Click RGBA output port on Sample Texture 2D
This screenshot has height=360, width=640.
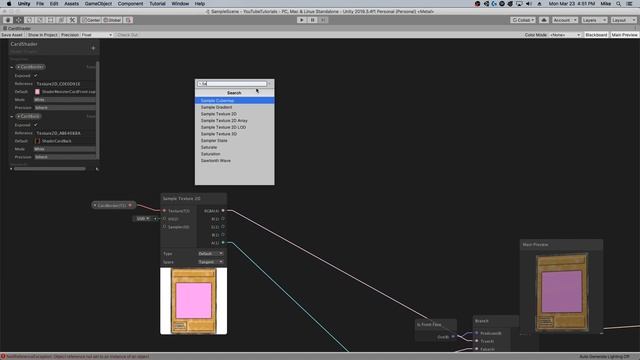tap(223, 211)
